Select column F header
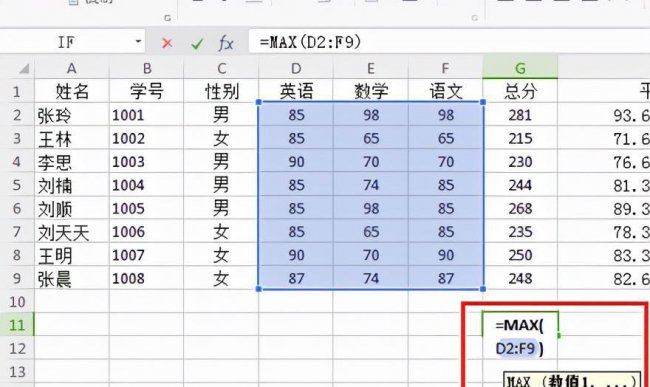 [x=445, y=68]
